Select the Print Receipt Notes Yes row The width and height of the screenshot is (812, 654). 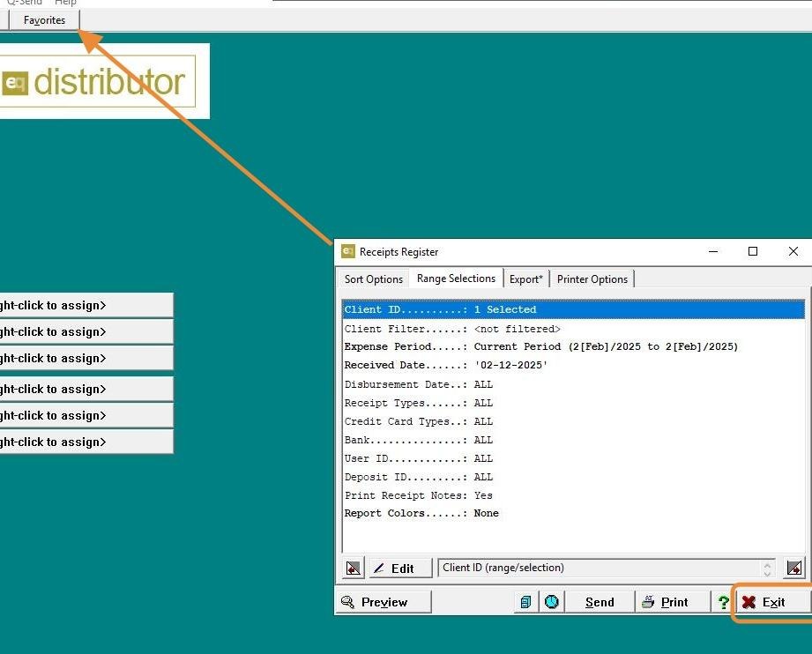(574, 495)
